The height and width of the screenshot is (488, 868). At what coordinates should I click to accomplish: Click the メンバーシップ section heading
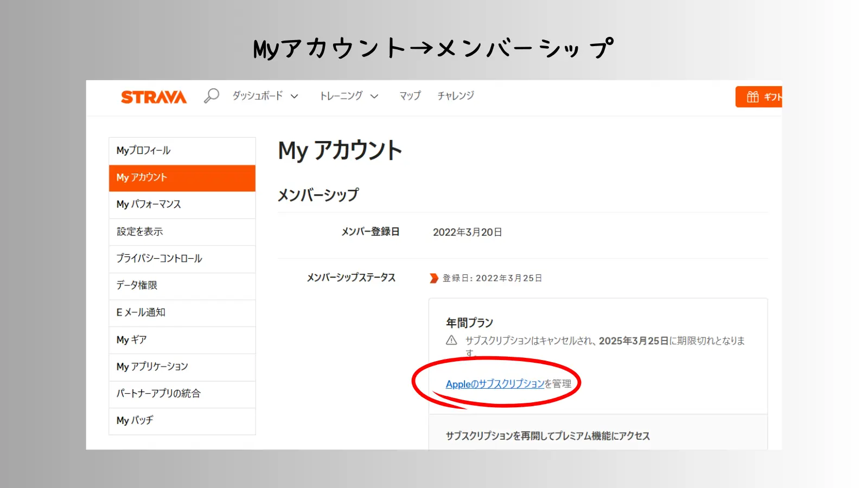pos(318,195)
